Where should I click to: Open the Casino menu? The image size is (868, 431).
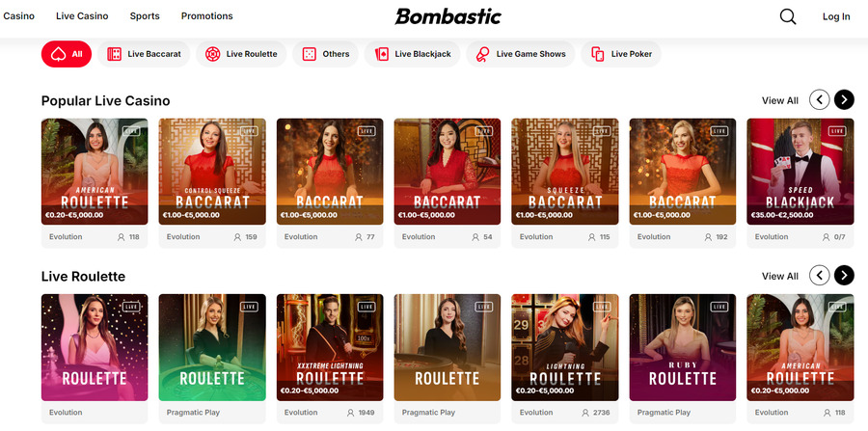tap(19, 16)
